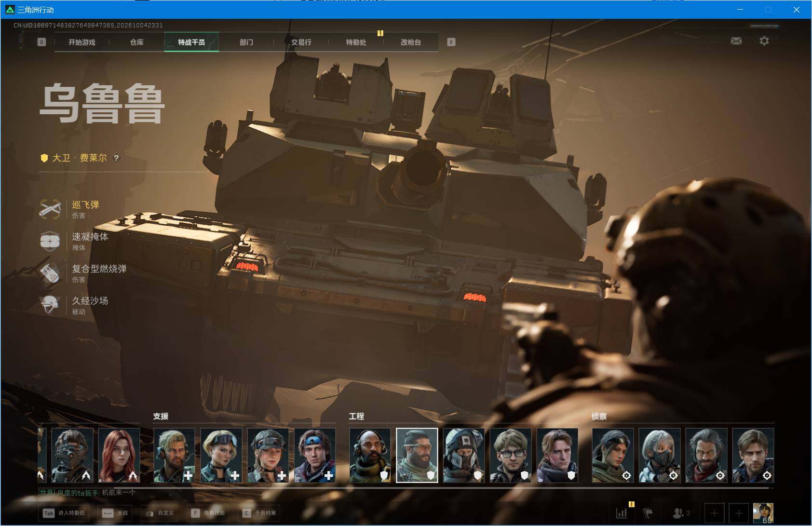Click the 干员档案 button

tap(259, 513)
